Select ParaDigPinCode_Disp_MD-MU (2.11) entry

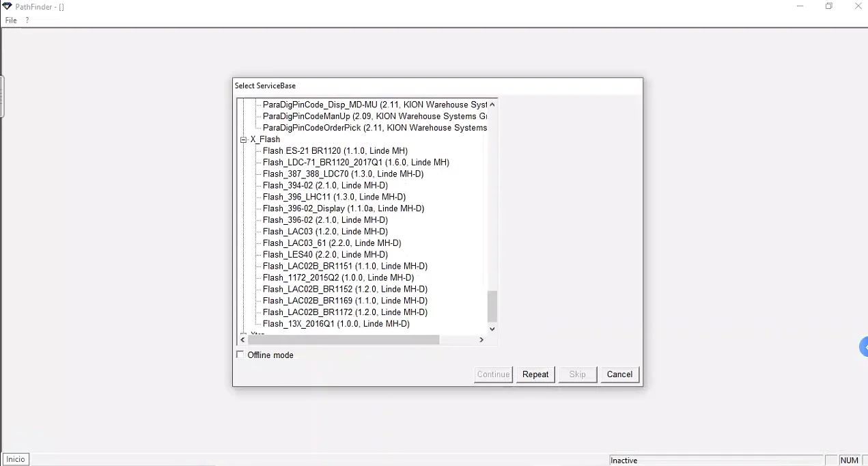pos(375,105)
